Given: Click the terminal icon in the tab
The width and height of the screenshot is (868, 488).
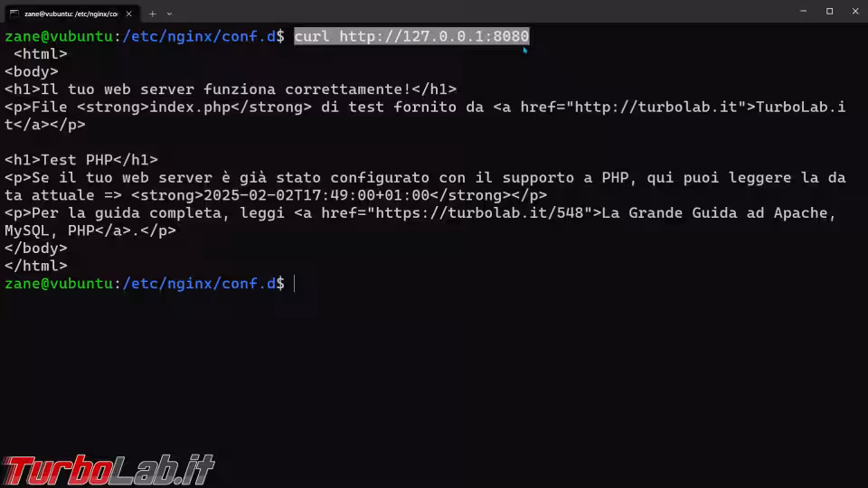Looking at the screenshot, I should pos(14,14).
